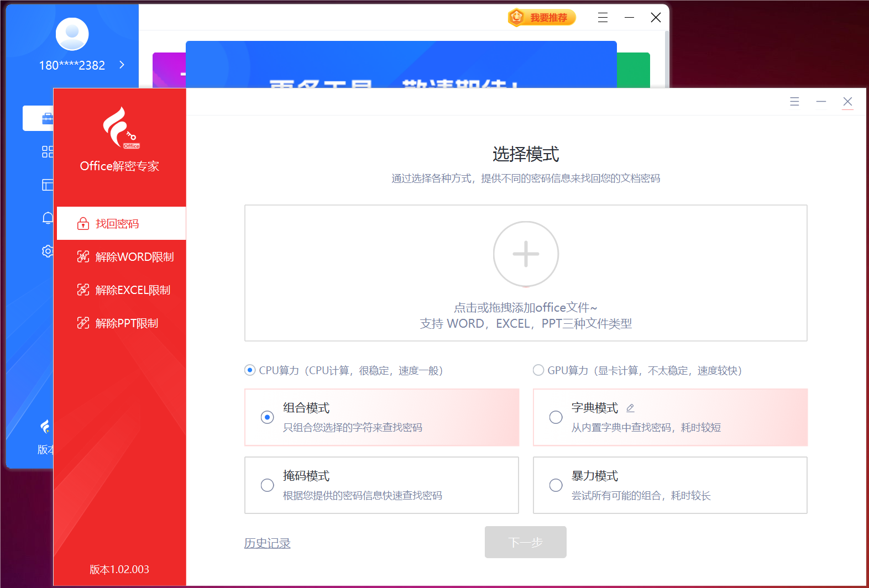Viewport: 869px width, 588px height.
Task: Click the 版本1.02.003 version text
Action: point(119,569)
